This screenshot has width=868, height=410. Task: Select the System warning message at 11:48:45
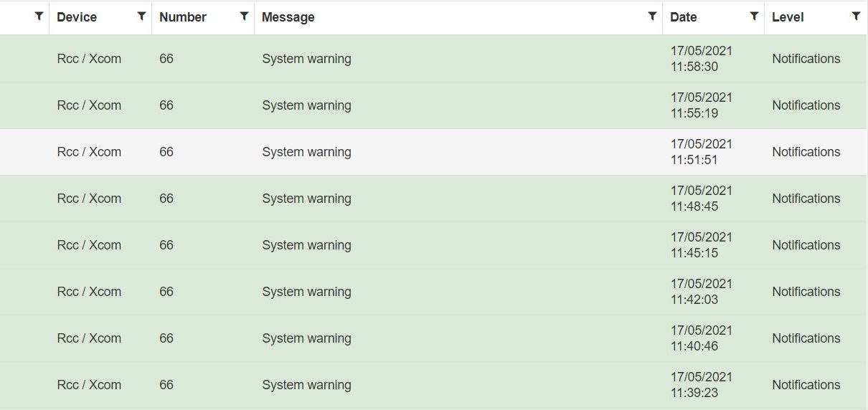coord(306,199)
